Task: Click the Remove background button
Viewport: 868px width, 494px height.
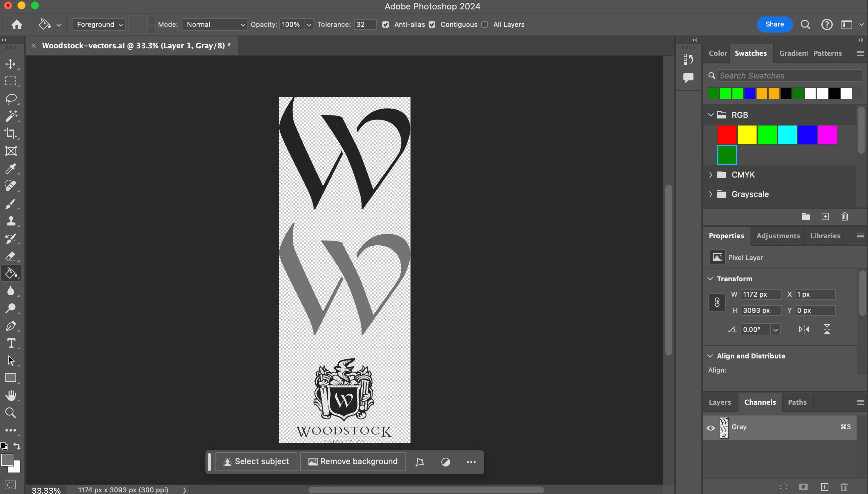Action: [x=353, y=461]
